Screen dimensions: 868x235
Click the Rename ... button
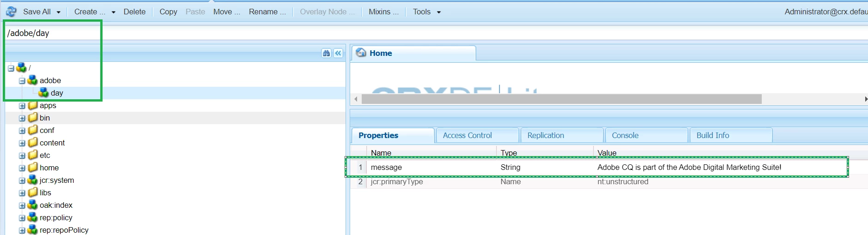[267, 12]
